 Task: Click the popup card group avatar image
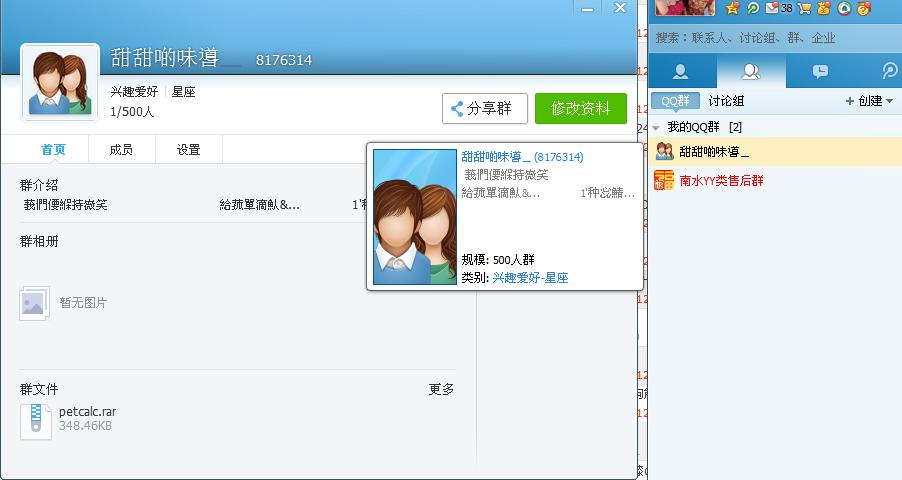tap(415, 217)
